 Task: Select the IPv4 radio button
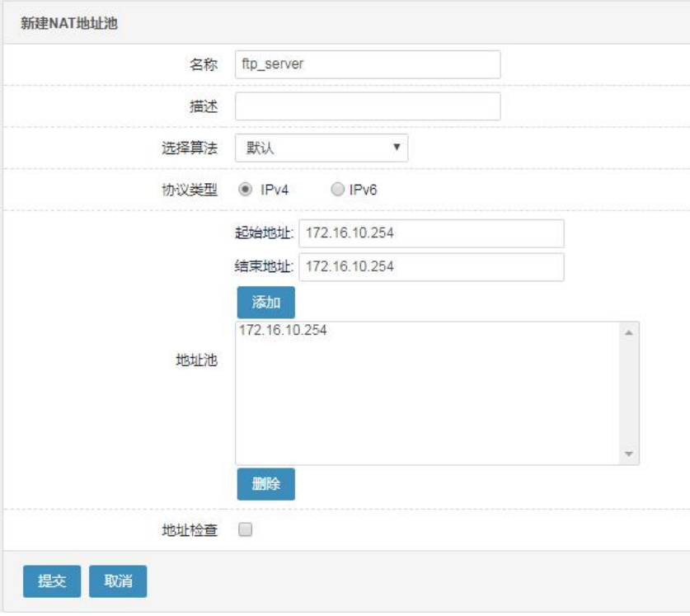(245, 190)
